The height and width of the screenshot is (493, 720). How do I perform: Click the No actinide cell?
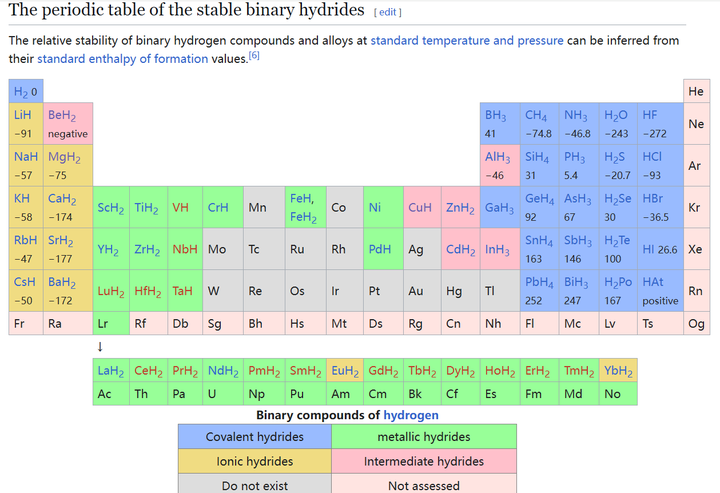click(x=618, y=394)
